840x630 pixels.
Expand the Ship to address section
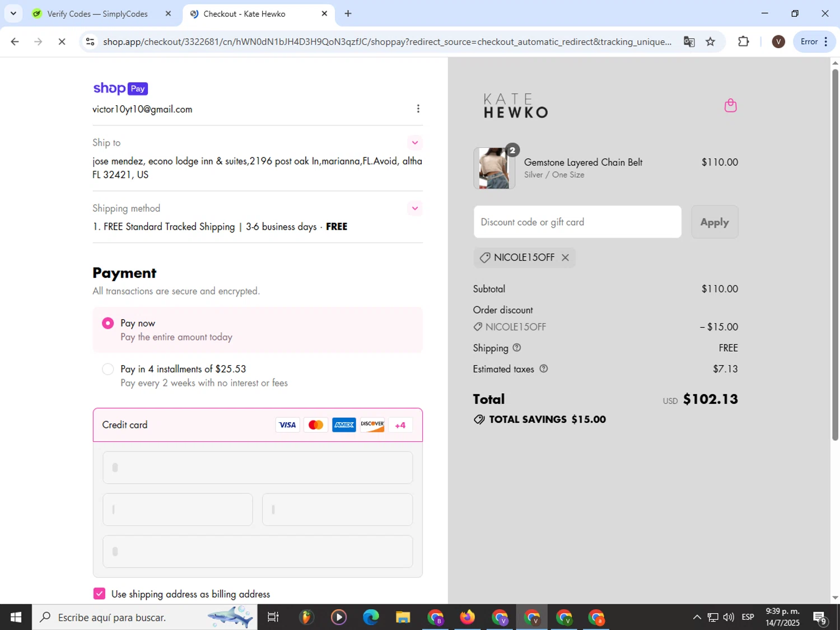point(414,142)
